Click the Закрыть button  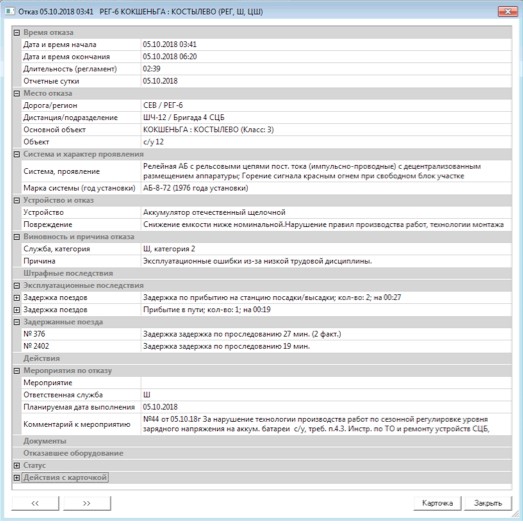488,503
